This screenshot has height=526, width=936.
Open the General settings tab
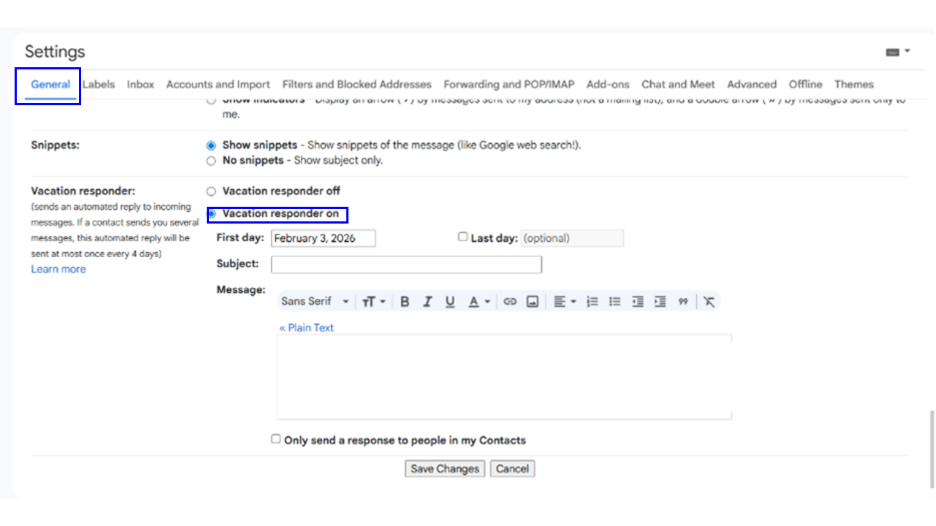click(x=51, y=84)
